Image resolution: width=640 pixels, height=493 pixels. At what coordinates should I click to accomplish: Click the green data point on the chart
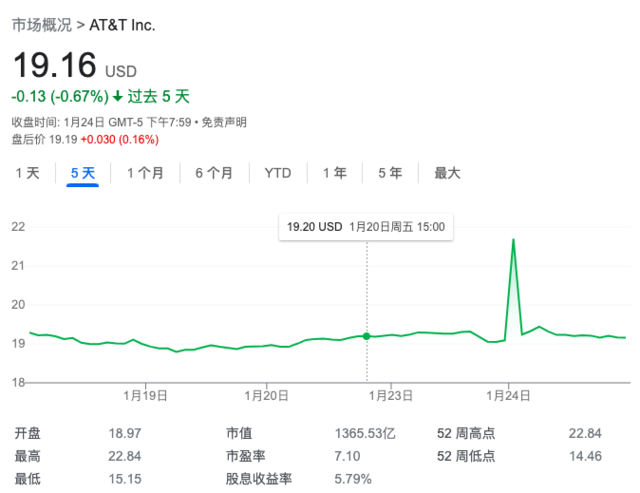click(x=366, y=336)
